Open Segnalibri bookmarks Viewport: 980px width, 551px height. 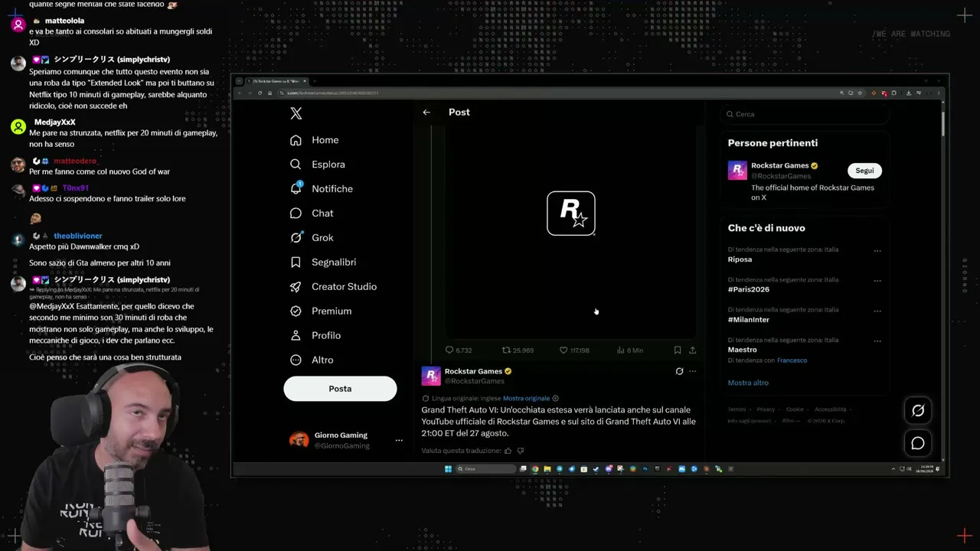point(323,262)
